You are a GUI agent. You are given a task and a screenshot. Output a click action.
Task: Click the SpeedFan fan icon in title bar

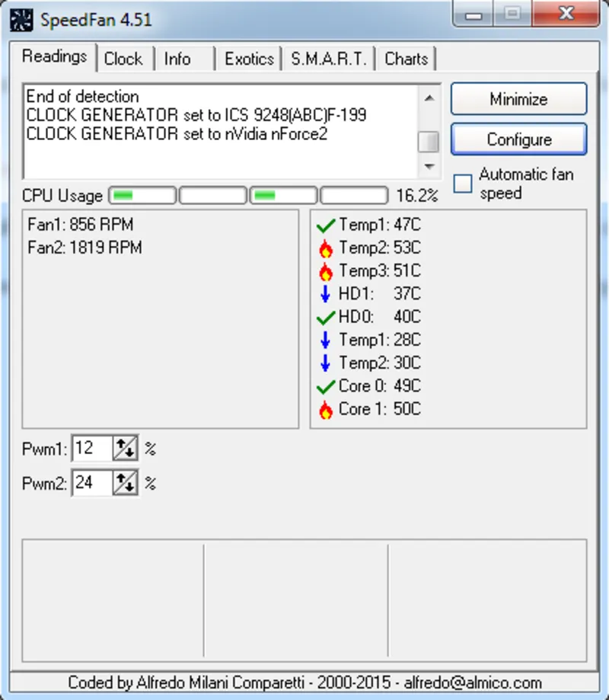click(x=21, y=20)
